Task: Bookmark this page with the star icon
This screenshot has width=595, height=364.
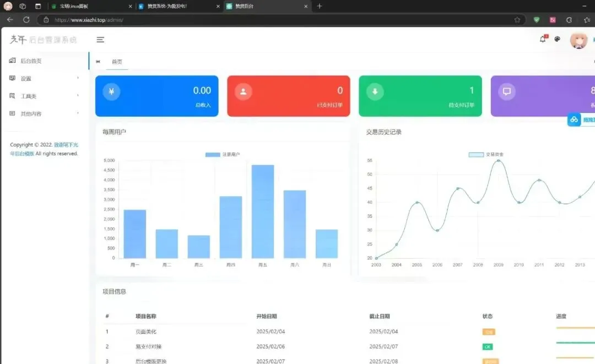Action: pos(517,20)
